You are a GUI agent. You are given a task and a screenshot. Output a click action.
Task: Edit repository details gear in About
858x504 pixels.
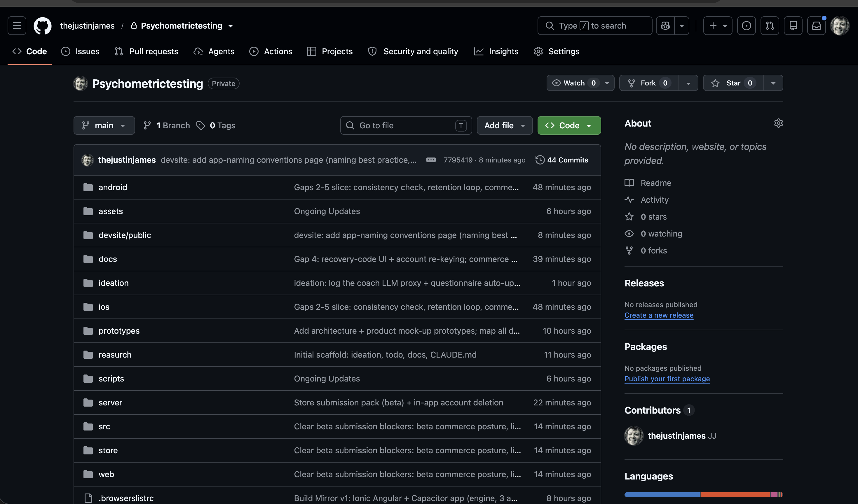click(778, 123)
